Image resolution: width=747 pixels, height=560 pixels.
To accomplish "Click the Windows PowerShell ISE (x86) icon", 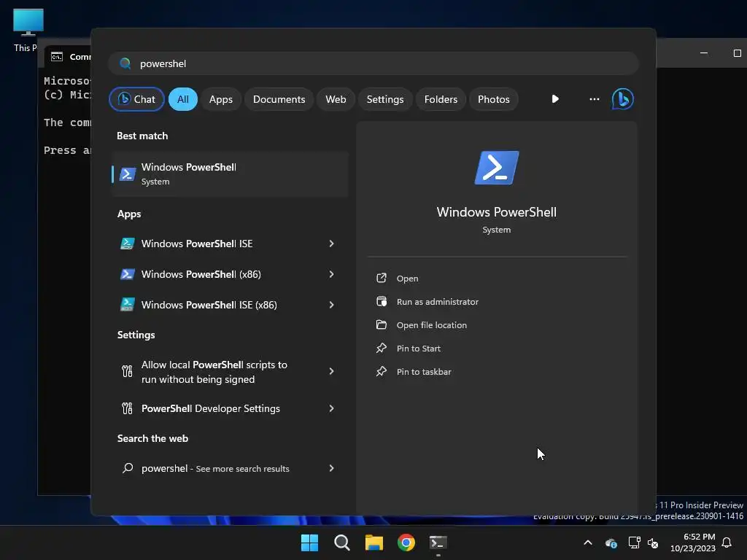I will click(x=127, y=305).
